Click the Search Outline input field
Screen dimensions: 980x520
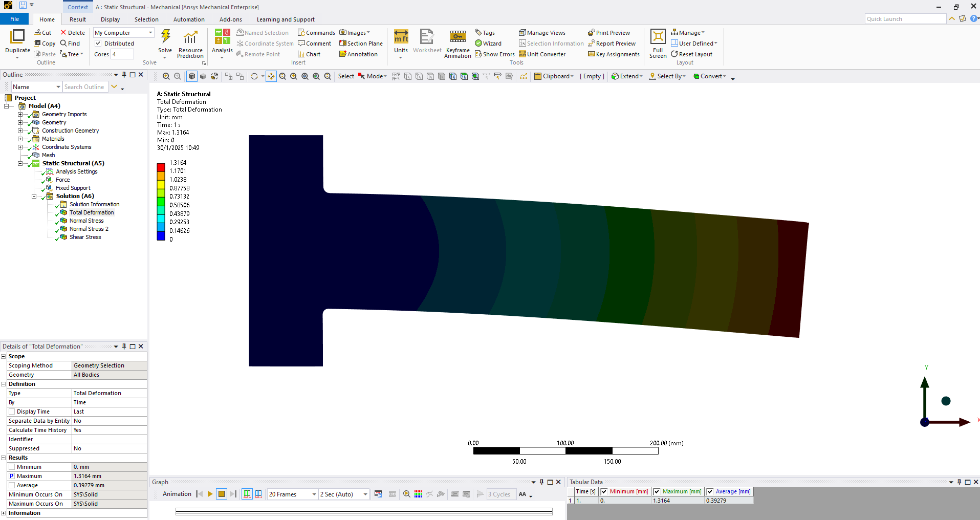(84, 87)
